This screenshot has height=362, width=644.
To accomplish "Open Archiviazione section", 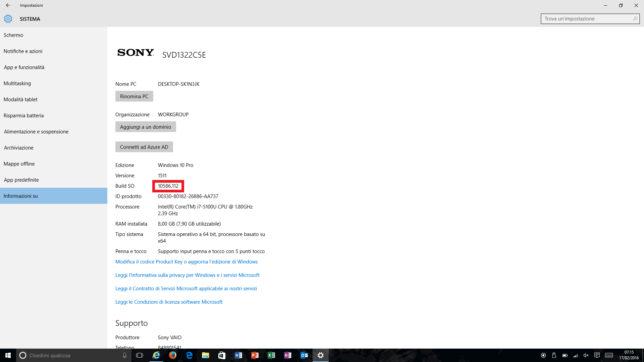I will (x=54, y=148).
